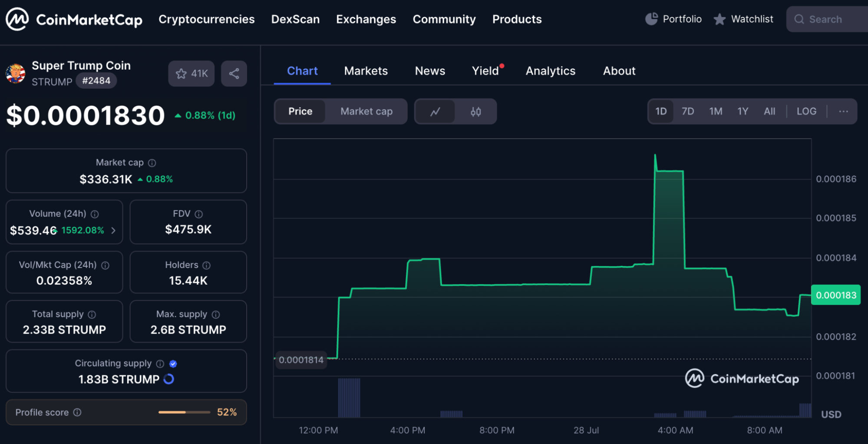The width and height of the screenshot is (868, 444).
Task: Click the USD currency label
Action: [x=831, y=414]
